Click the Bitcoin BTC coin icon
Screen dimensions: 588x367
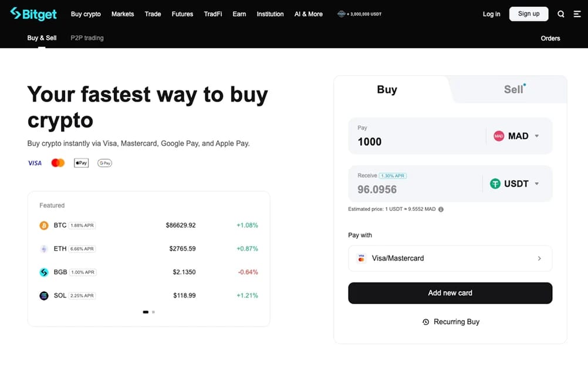[44, 225]
